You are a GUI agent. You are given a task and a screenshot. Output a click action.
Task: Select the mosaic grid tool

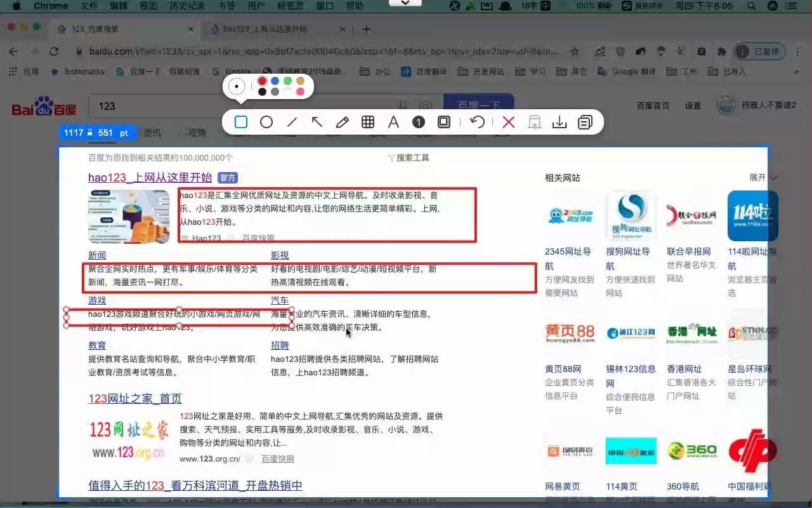[368, 122]
